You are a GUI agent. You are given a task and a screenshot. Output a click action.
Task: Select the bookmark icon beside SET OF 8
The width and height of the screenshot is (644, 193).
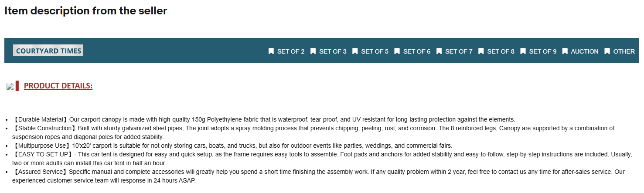pyautogui.click(x=481, y=51)
